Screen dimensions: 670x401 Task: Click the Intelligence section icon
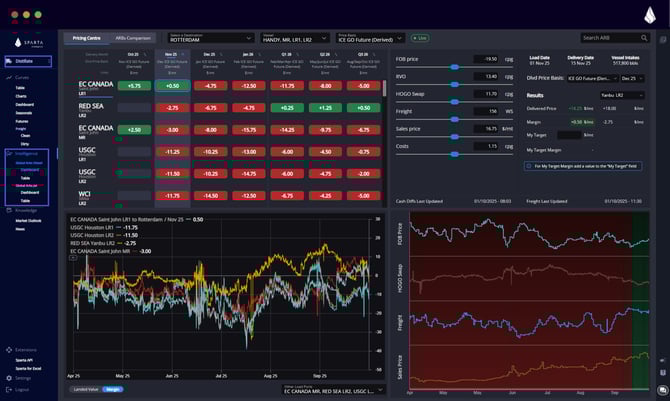pos(8,155)
